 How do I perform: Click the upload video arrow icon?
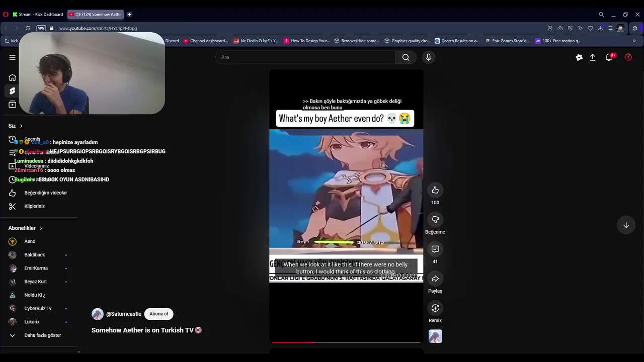pyautogui.click(x=593, y=57)
